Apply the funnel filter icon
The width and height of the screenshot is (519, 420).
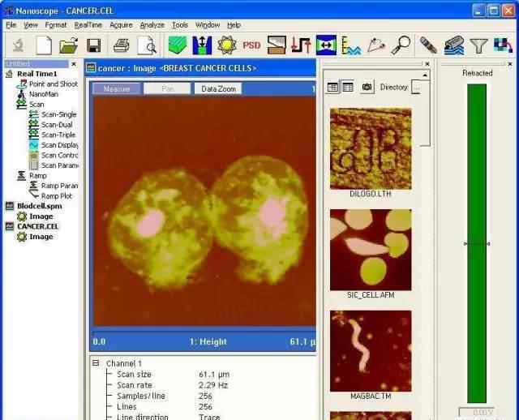(x=478, y=45)
